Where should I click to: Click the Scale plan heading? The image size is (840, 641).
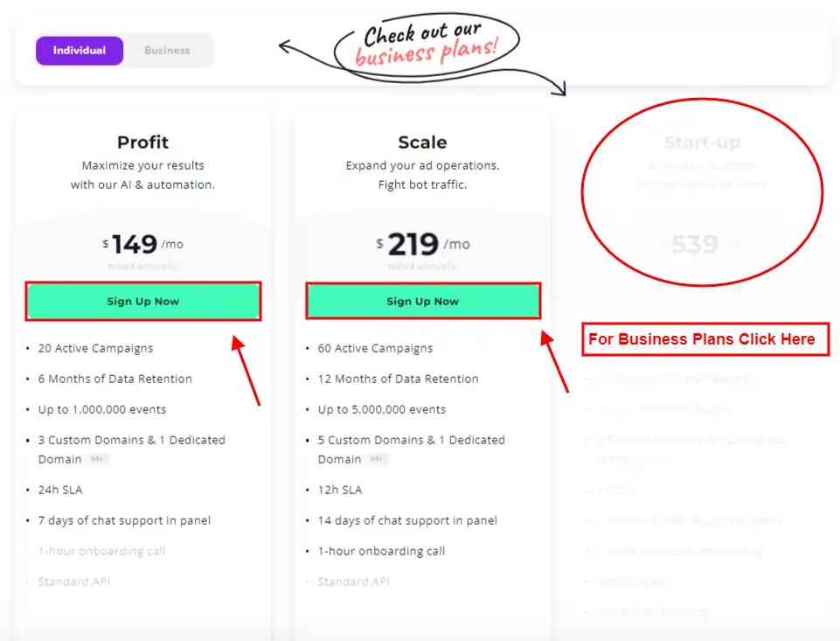tap(422, 143)
